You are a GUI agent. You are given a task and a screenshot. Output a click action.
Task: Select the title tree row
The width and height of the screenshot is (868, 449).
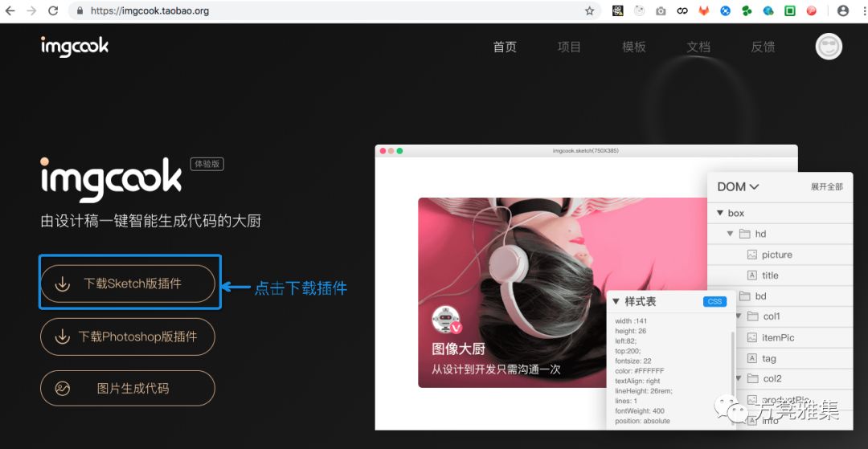pyautogui.click(x=780, y=276)
